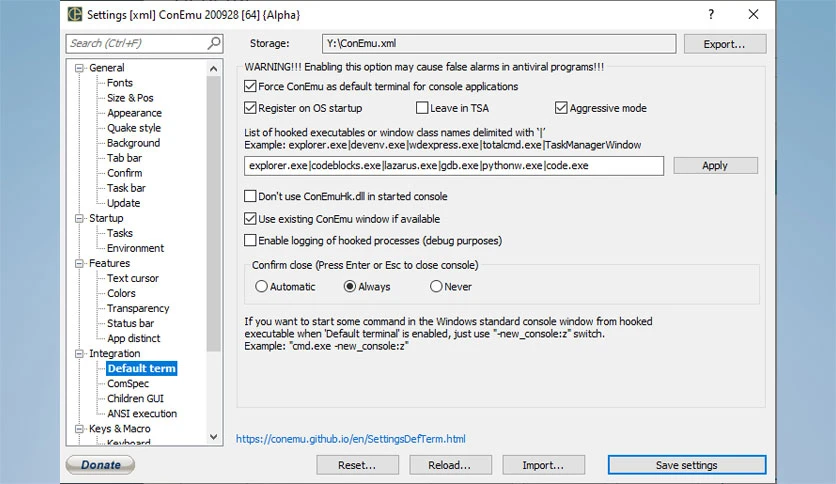Open the Tasks settings page
The height and width of the screenshot is (484, 836).
pyautogui.click(x=119, y=233)
